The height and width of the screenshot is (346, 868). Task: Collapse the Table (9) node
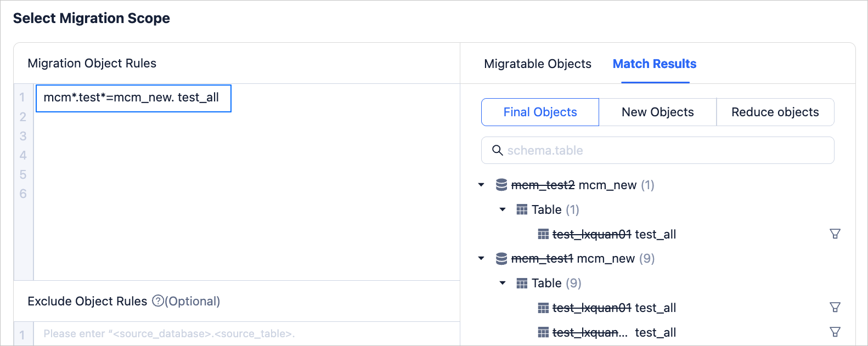coord(503,283)
